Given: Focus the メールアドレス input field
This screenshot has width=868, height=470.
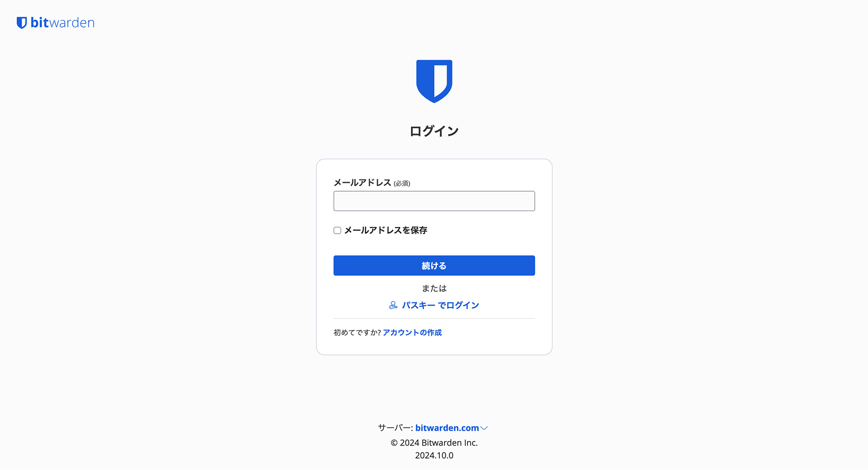Looking at the screenshot, I should (434, 201).
